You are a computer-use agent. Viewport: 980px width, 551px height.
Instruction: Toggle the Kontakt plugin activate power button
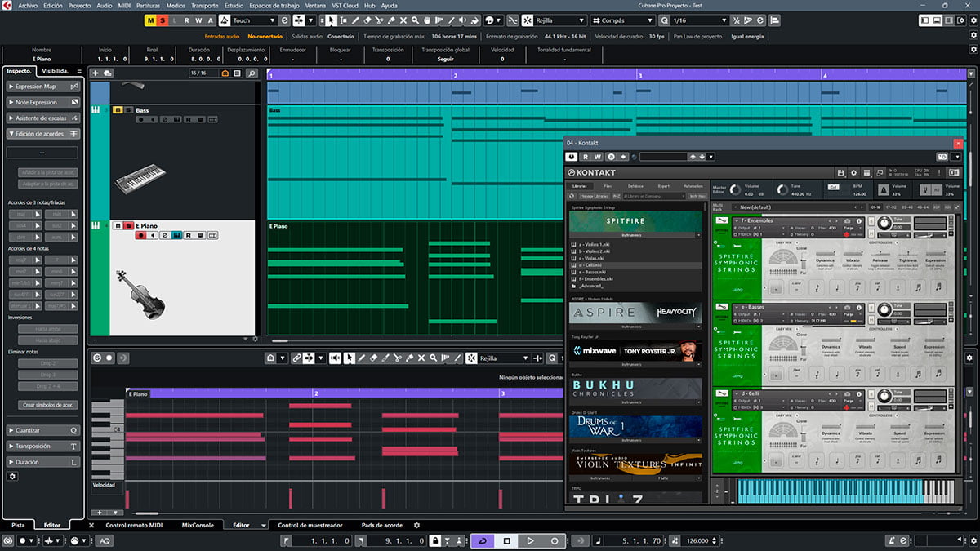[x=572, y=156]
